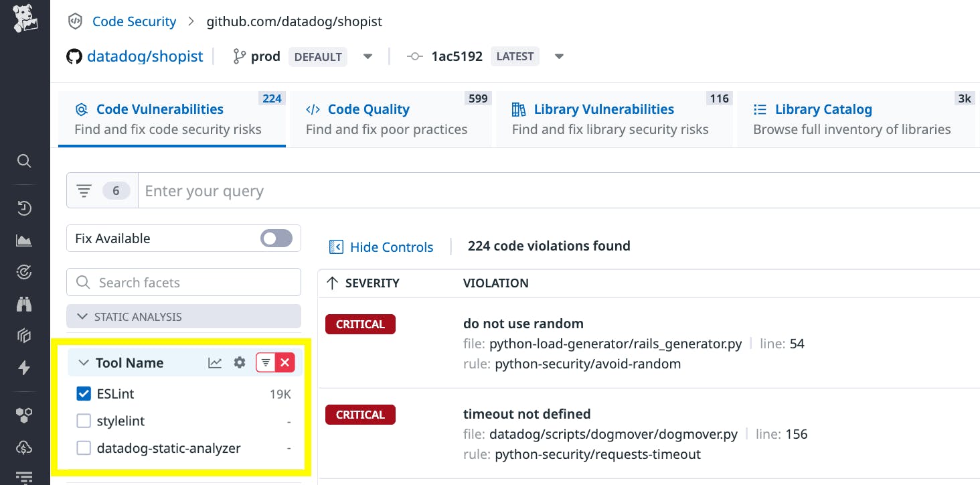
Task: Uncheck the ESLint tool filter
Action: [84, 393]
